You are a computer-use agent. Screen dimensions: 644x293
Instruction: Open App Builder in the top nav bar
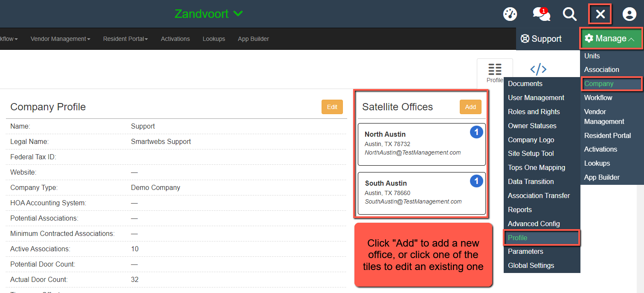tap(253, 39)
